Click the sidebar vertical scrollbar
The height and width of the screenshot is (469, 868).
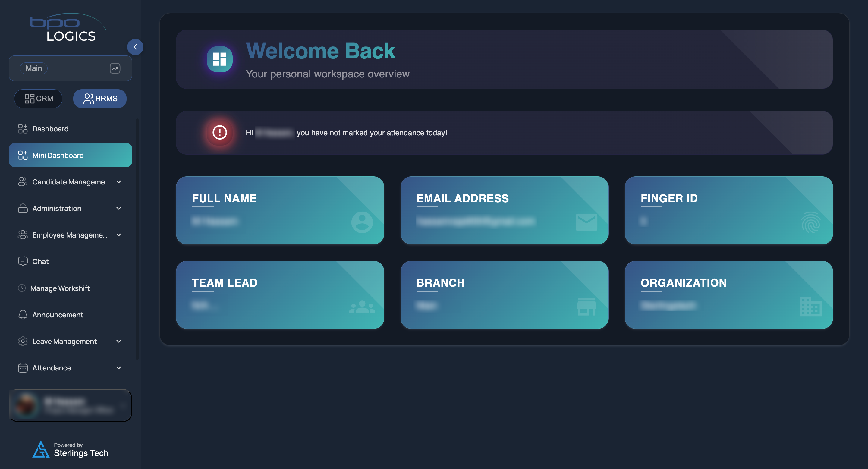coord(137,239)
